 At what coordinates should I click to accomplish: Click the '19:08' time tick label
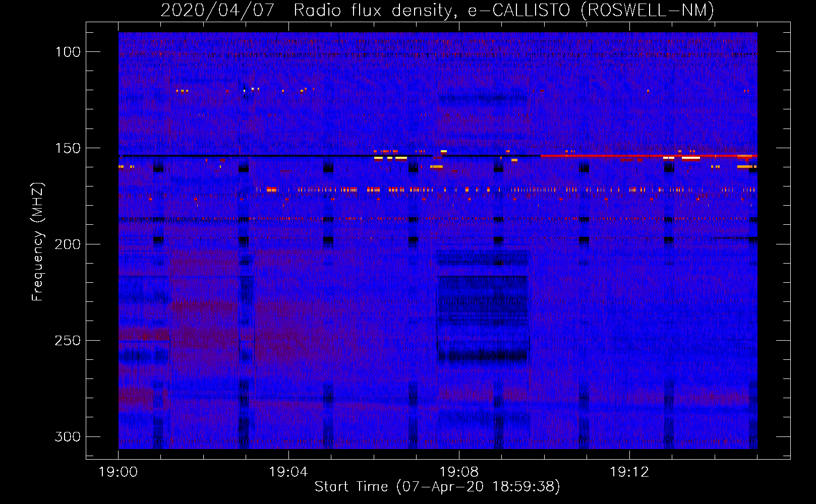tap(459, 472)
